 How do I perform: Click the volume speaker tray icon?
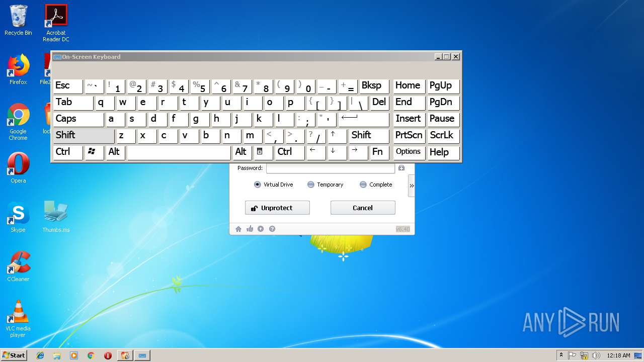[596, 355]
